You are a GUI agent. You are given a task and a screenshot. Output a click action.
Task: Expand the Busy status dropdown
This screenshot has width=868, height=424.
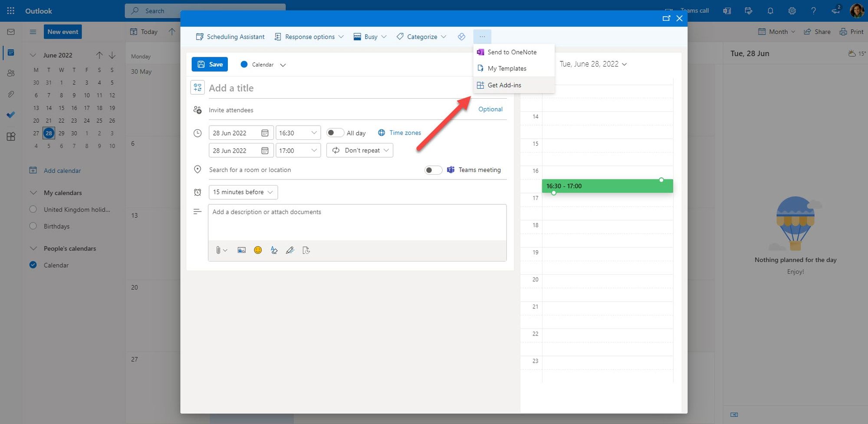[370, 37]
